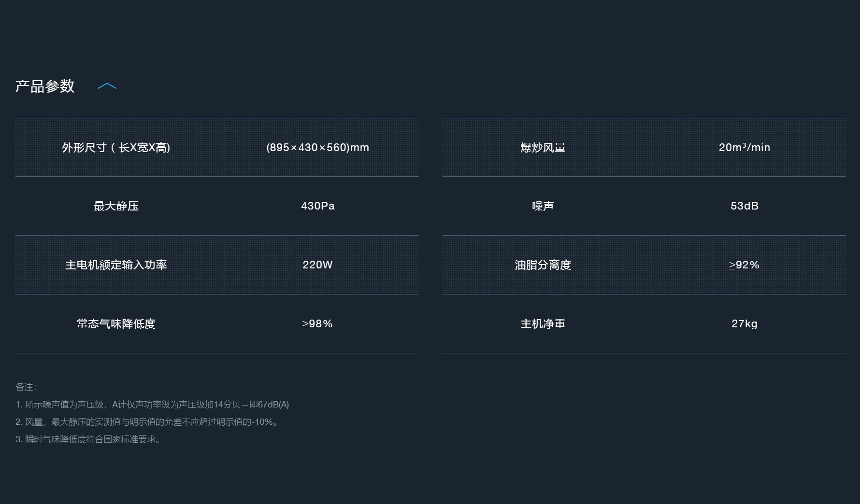Select the 20m³/min airflow value
The image size is (860, 504).
(744, 148)
